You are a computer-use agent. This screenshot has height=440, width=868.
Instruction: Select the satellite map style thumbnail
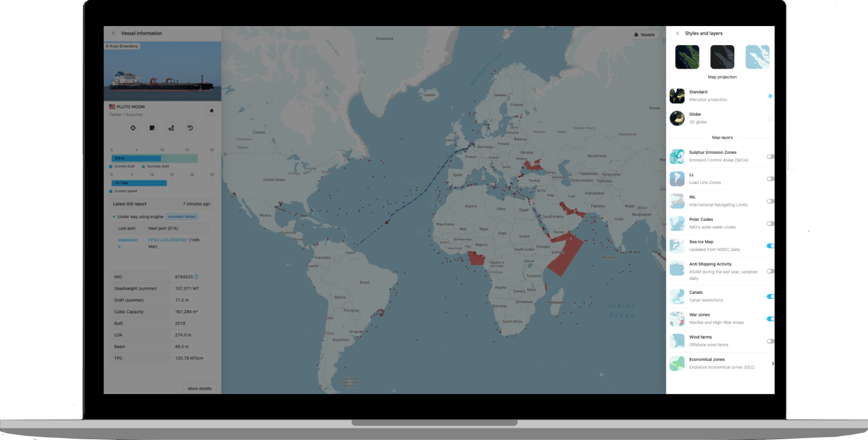point(687,57)
